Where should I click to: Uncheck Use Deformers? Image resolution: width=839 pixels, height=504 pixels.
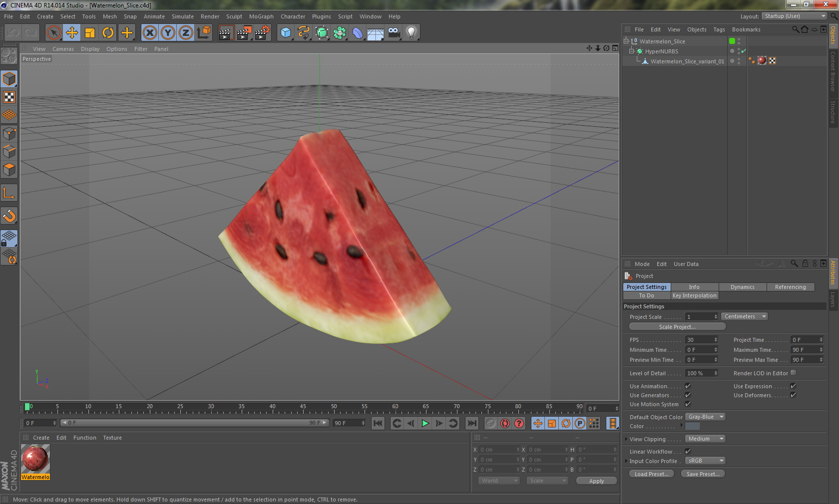793,395
